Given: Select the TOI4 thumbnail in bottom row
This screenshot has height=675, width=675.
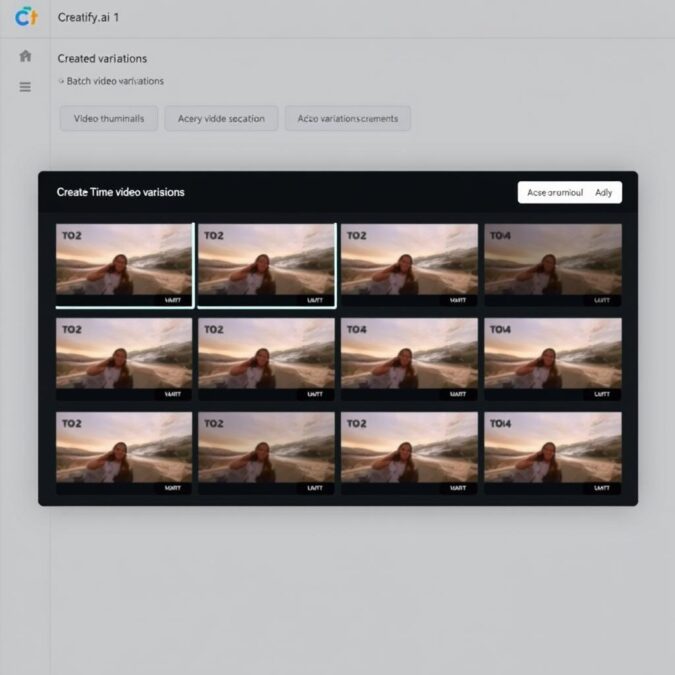Looking at the screenshot, I should click(553, 453).
